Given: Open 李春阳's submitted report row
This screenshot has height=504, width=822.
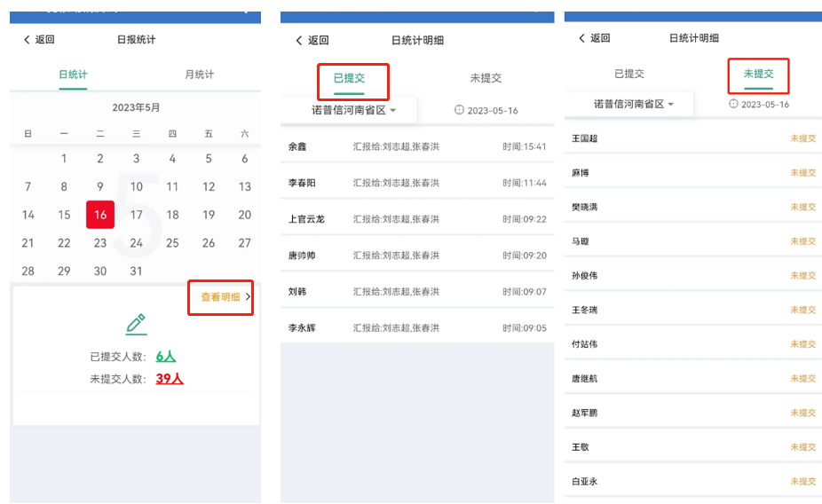Looking at the screenshot, I should 417,183.
